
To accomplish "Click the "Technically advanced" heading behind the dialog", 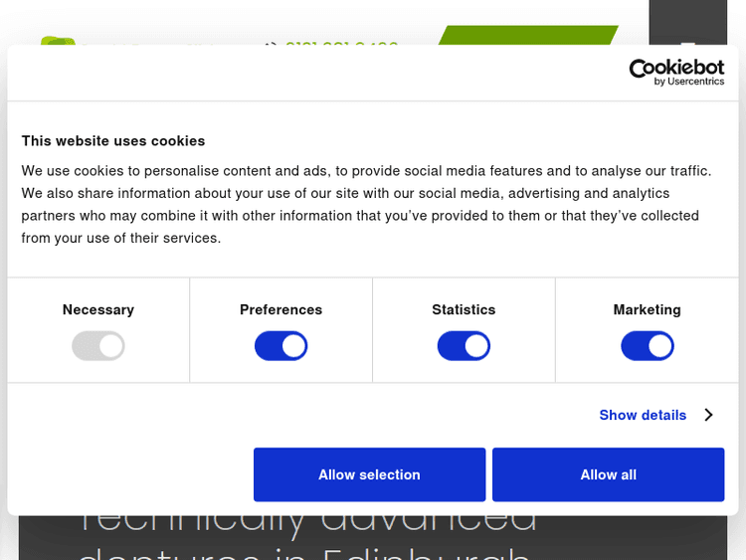I will click(x=308, y=522).
